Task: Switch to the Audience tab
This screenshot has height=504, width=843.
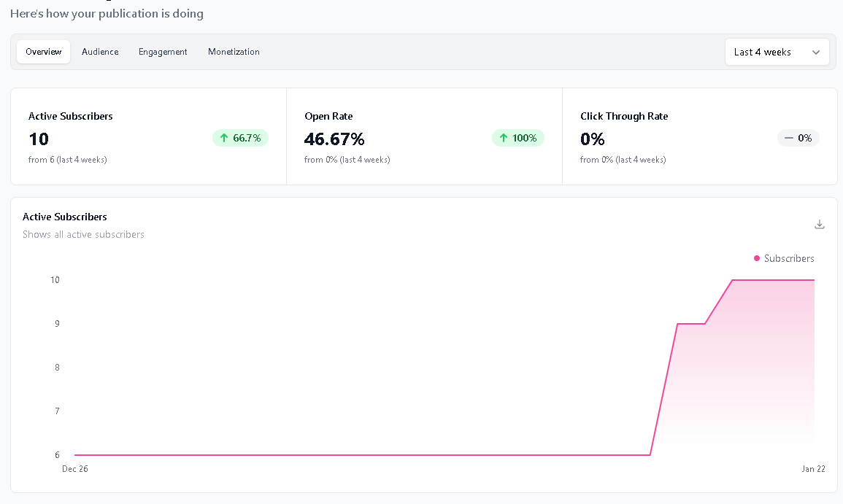Action: 100,52
